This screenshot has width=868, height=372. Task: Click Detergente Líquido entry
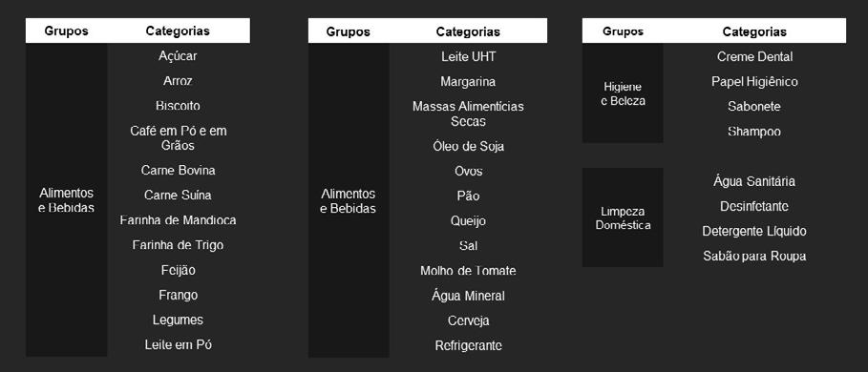click(x=754, y=231)
